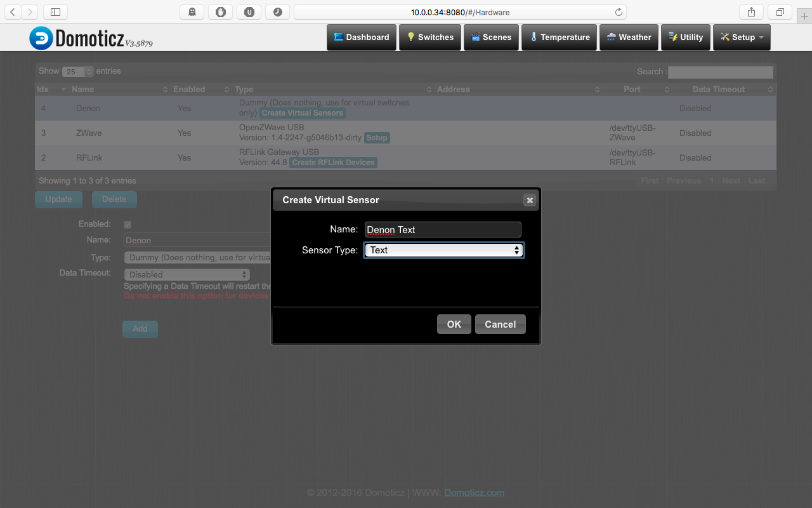Click the sensor Name field with Denon Text
Image resolution: width=812 pixels, height=508 pixels.
pyautogui.click(x=443, y=230)
